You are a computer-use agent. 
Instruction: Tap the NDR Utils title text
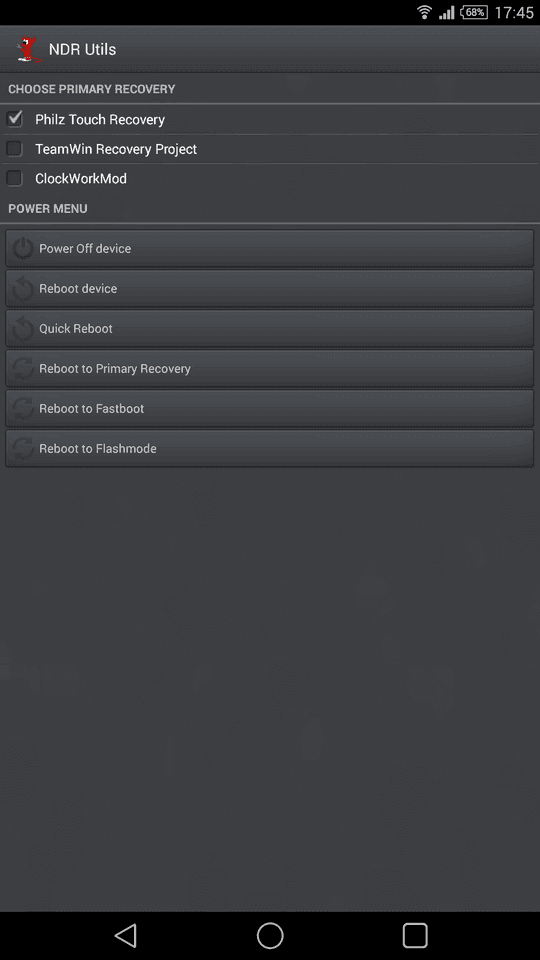coord(82,50)
